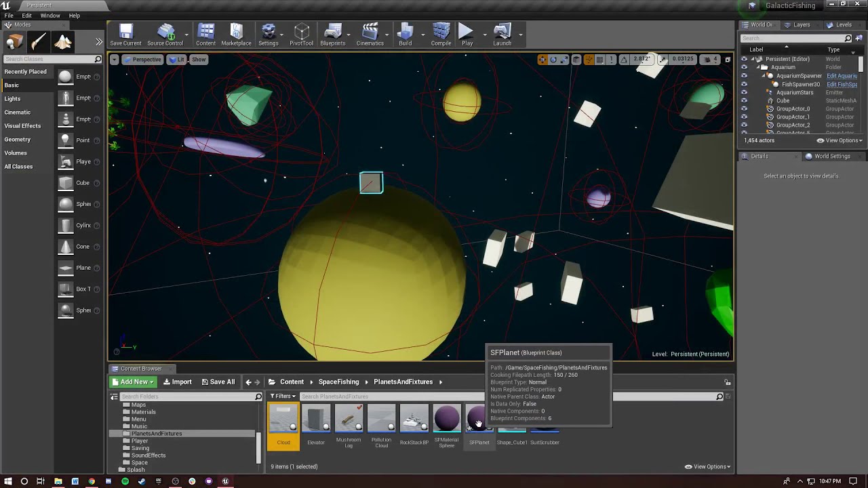This screenshot has width=868, height=488.
Task: Open viewport options dropdown arrow
Action: pos(114,60)
